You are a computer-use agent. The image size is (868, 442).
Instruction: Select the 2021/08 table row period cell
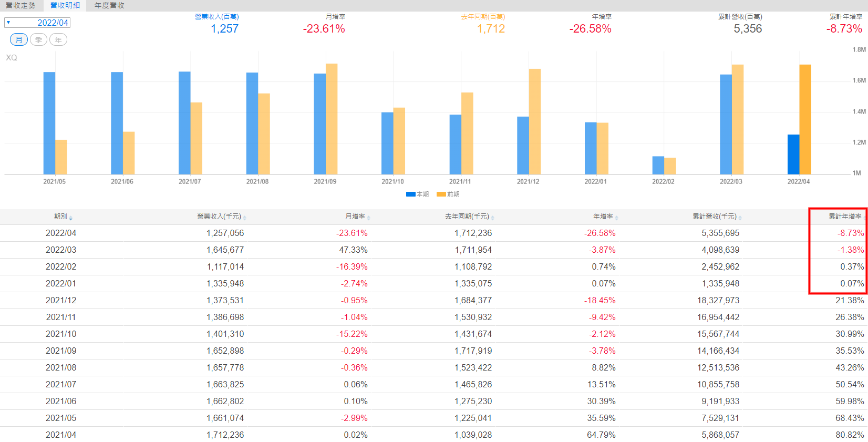pos(61,367)
